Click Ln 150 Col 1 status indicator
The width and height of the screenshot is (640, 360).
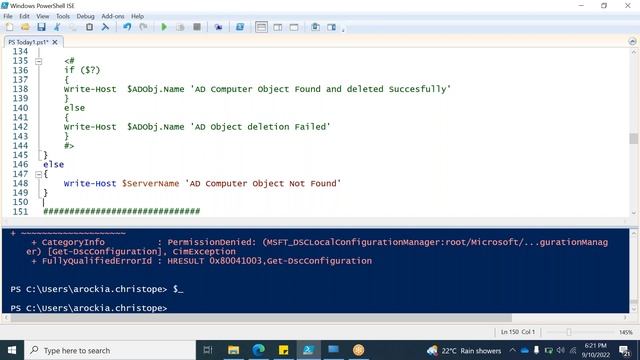click(x=518, y=332)
